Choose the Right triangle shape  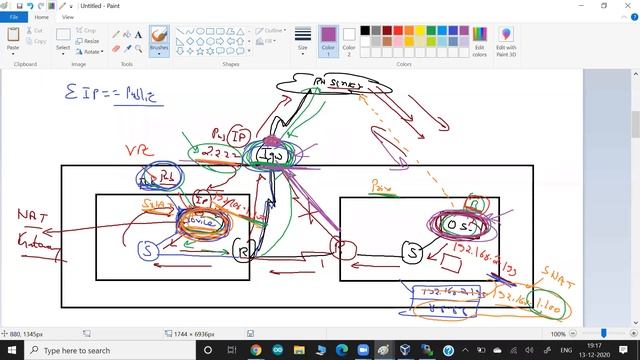180,41
